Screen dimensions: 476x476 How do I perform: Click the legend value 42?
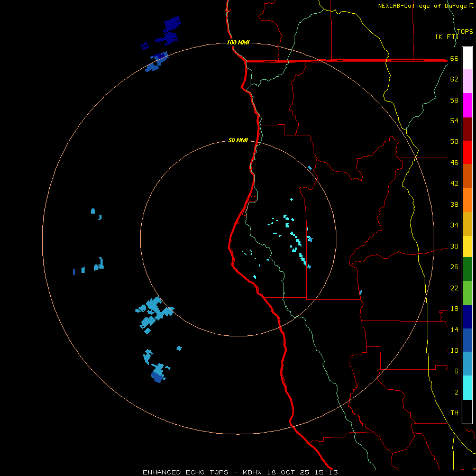click(x=454, y=184)
